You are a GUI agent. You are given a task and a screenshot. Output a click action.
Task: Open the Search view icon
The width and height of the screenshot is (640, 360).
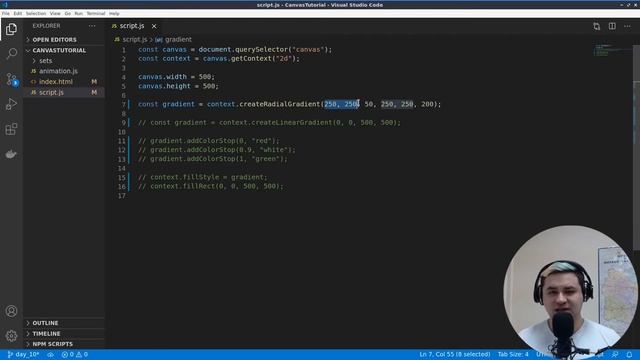[11, 53]
